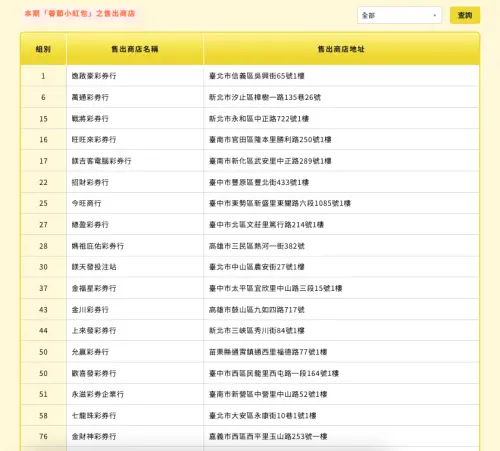The width and height of the screenshot is (500, 451).
Task: Select store name 逸敗豪彩券行
Action: point(94,76)
